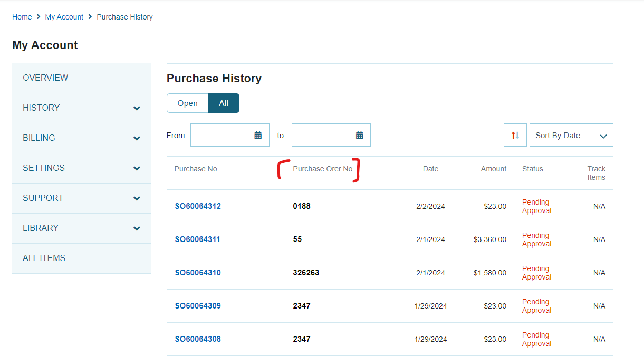This screenshot has height=356, width=644.
Task: Go to OVERVIEW in sidebar
Action: click(x=45, y=78)
